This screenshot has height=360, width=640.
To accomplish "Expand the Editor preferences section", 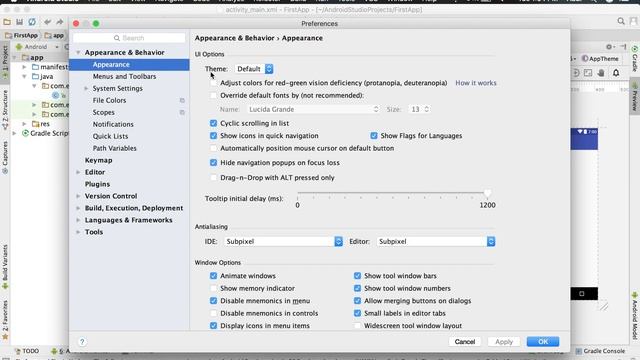I will [x=78, y=172].
